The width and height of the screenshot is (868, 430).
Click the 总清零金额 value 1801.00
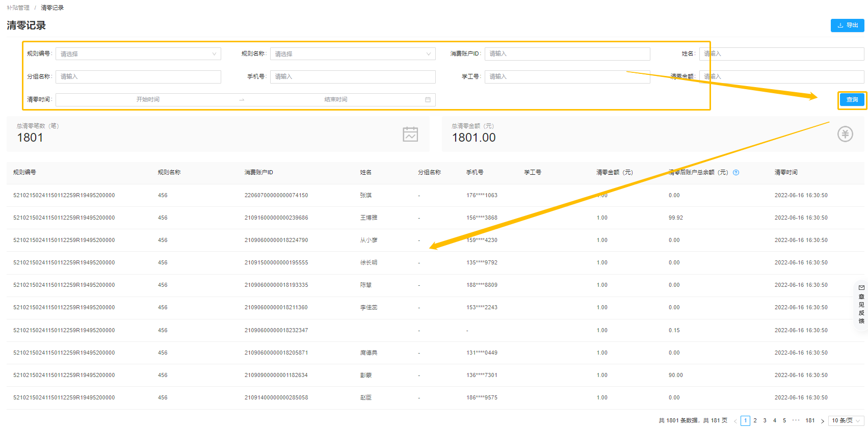point(474,138)
